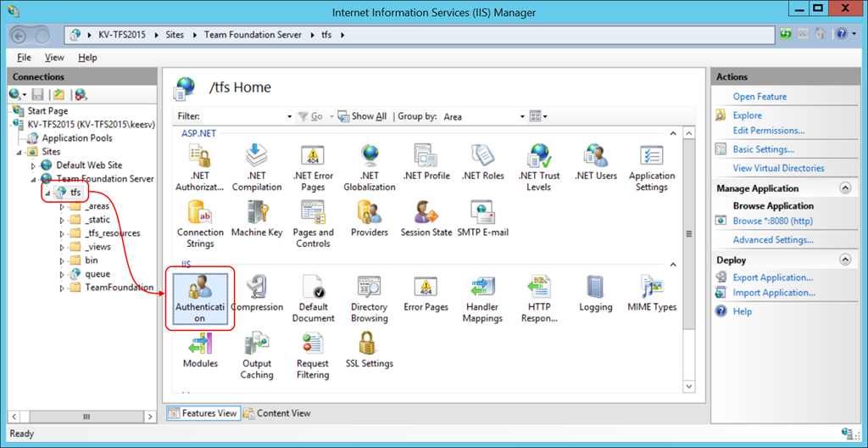Open the Default Document feature
Screen dimensions: 868x448
tap(313, 299)
